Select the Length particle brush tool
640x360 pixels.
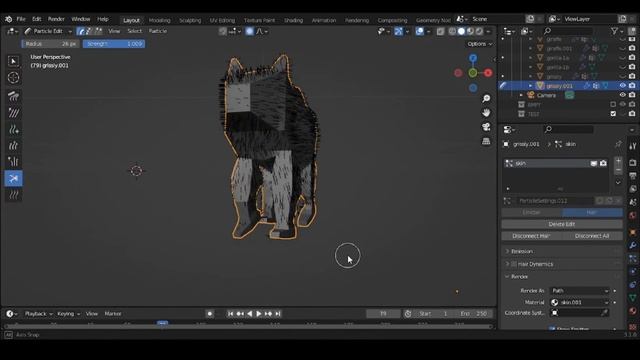(x=13, y=146)
